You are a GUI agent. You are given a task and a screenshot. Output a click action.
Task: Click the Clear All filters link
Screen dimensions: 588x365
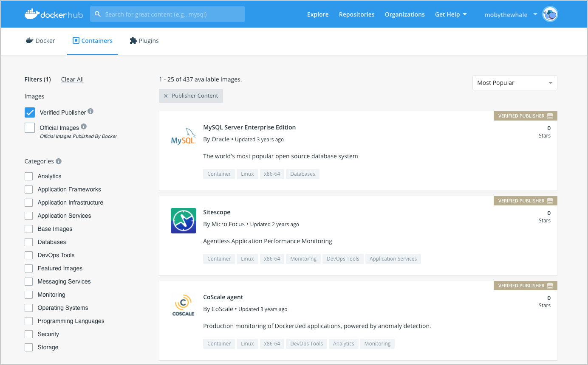pos(72,79)
